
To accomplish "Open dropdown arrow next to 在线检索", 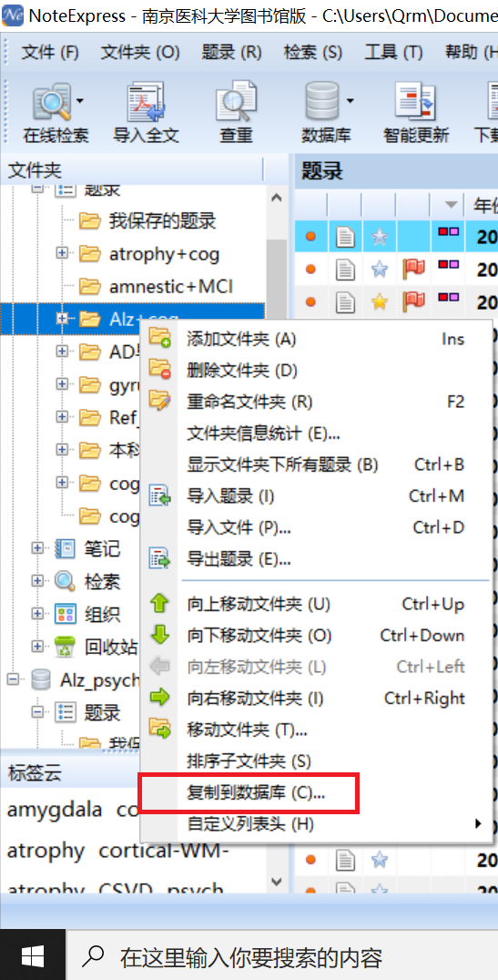I will click(x=80, y=100).
